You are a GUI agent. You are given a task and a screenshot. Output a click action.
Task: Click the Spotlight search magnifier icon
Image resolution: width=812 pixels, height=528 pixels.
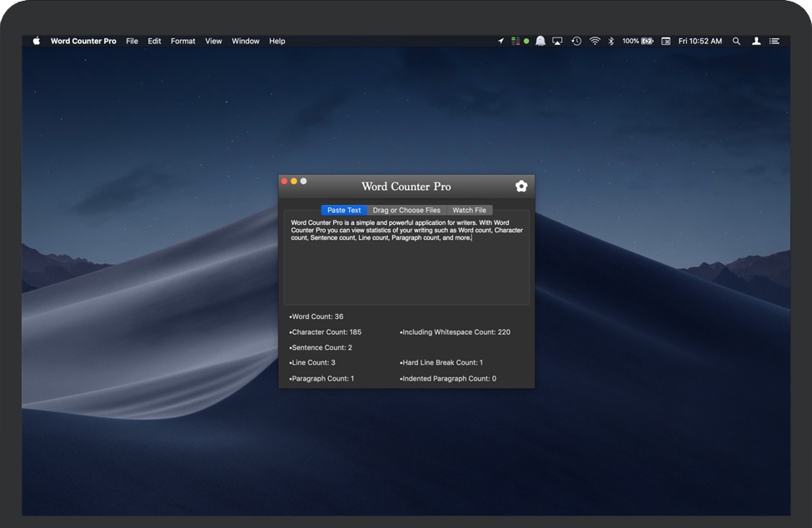click(x=736, y=41)
